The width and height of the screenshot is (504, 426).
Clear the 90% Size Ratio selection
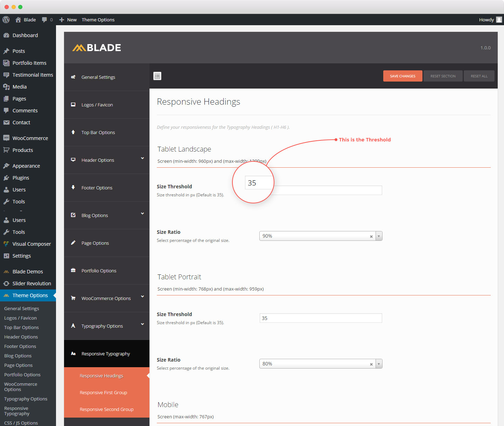coord(371,236)
